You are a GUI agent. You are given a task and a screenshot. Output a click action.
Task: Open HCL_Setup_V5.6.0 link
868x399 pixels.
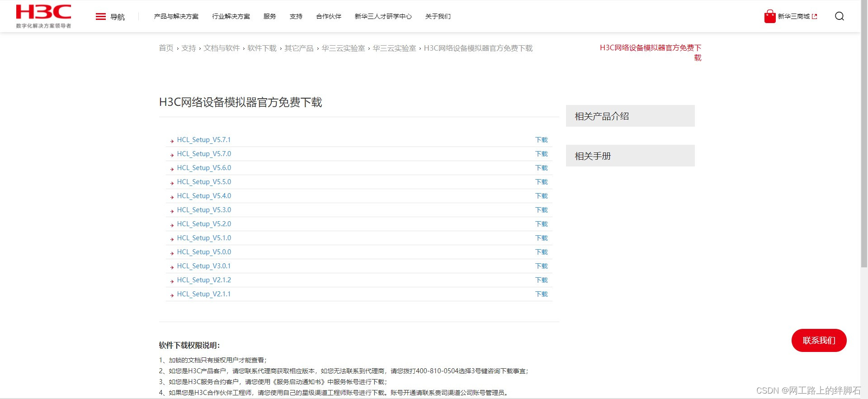pyautogui.click(x=204, y=168)
